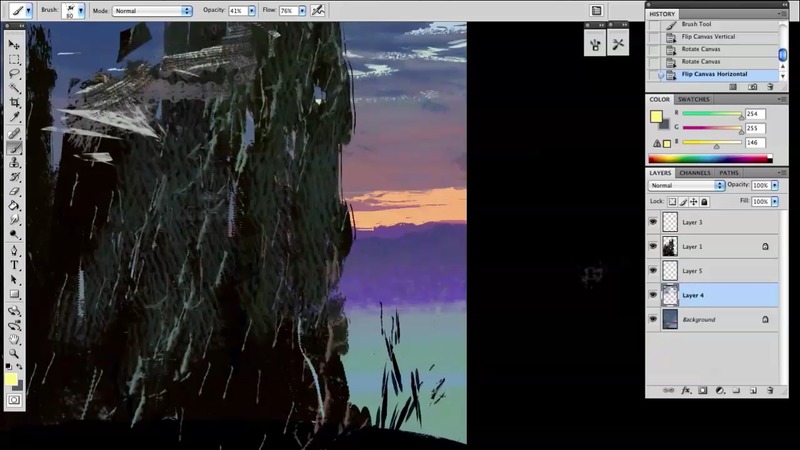
Task: Select the Path Selection tool
Action: pos(14,280)
